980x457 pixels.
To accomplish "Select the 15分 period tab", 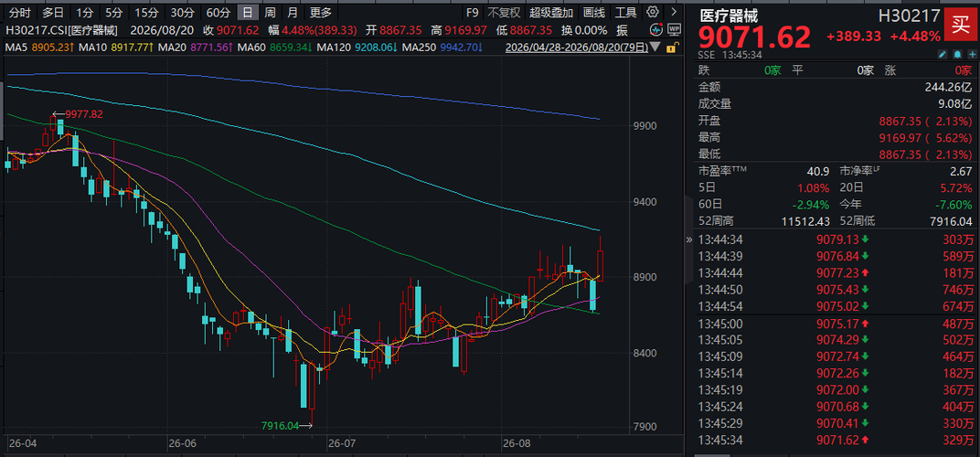I will point(147,12).
